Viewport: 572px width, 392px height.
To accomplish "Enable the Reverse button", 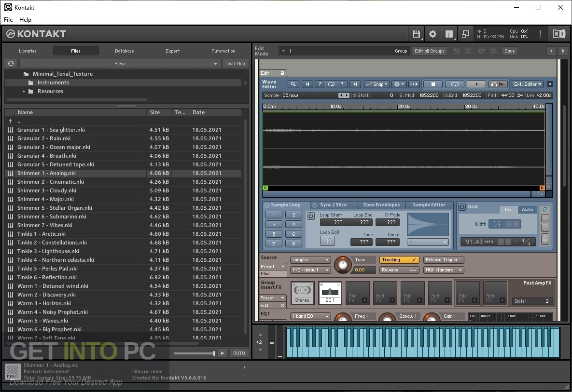I will click(x=399, y=270).
